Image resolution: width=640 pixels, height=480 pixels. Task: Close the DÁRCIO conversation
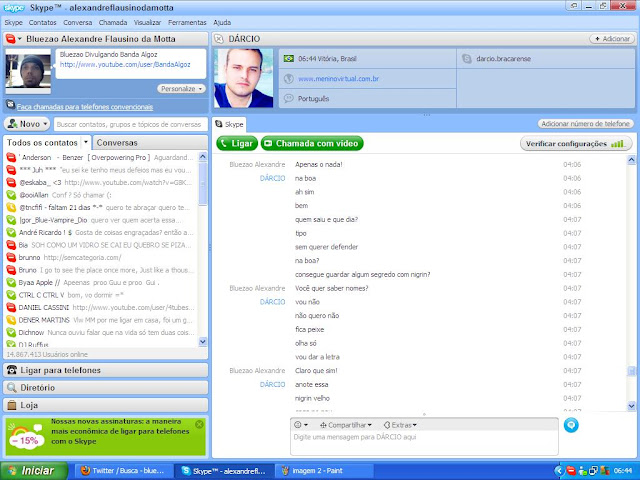click(x=219, y=39)
